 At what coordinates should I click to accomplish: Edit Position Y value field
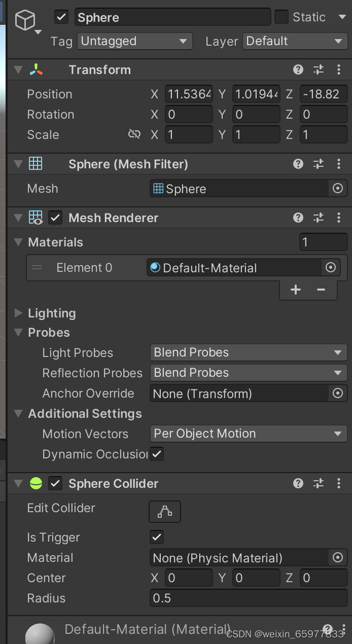pos(256,94)
